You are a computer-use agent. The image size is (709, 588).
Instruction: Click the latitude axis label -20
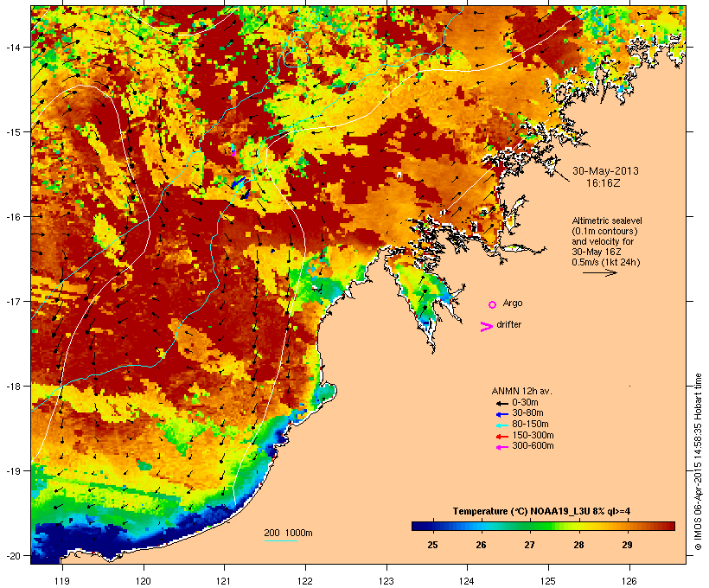pos(13,555)
